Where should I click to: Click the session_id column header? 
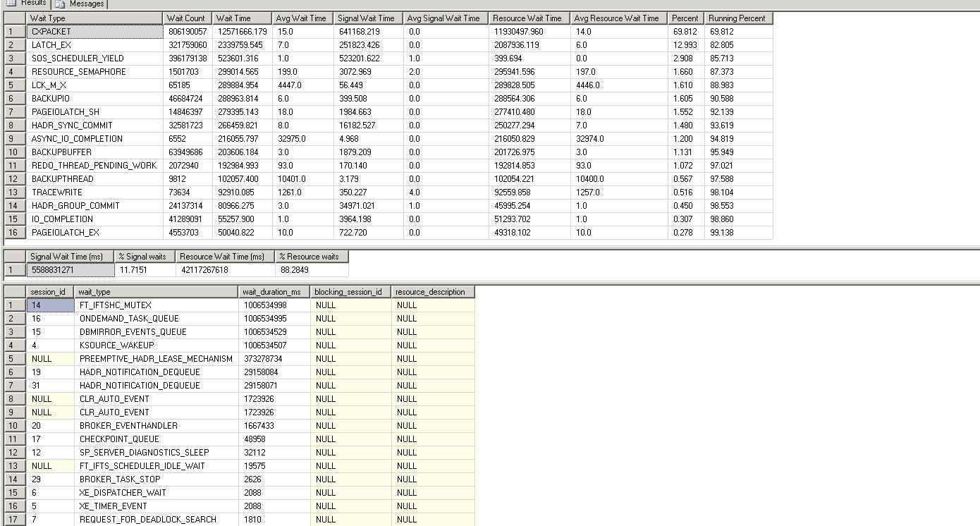50,292
